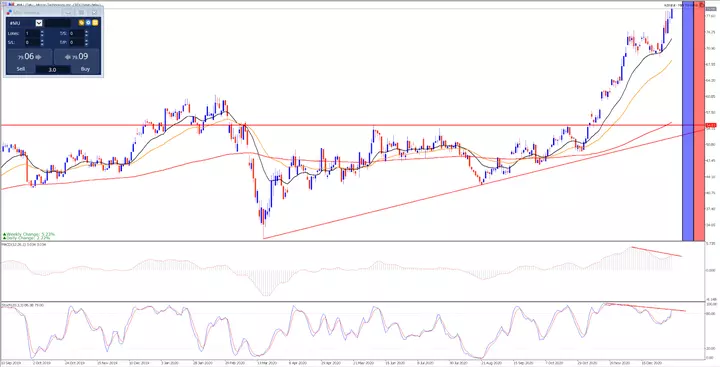Minimize the trade panel window
720x367 pixels.
68,13
